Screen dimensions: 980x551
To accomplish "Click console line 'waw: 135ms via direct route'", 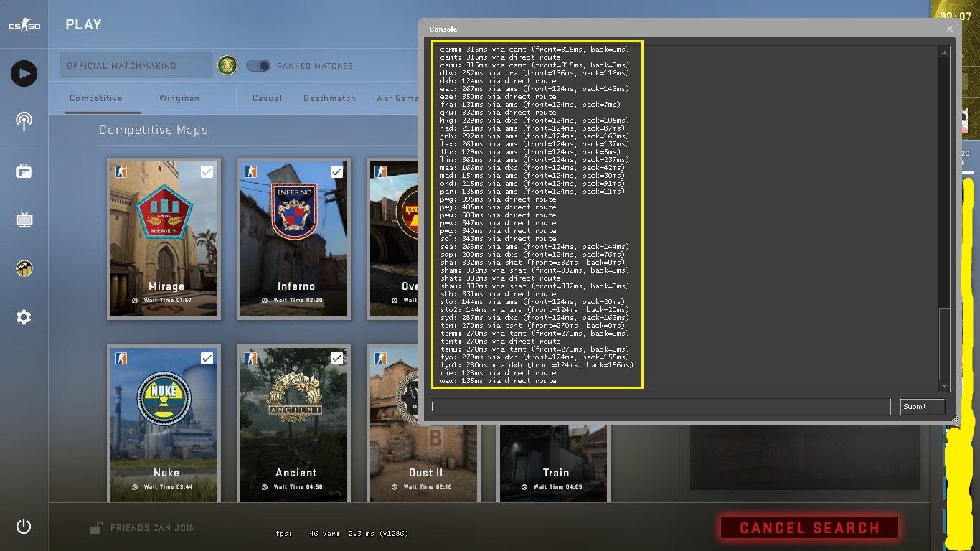I will [498, 380].
